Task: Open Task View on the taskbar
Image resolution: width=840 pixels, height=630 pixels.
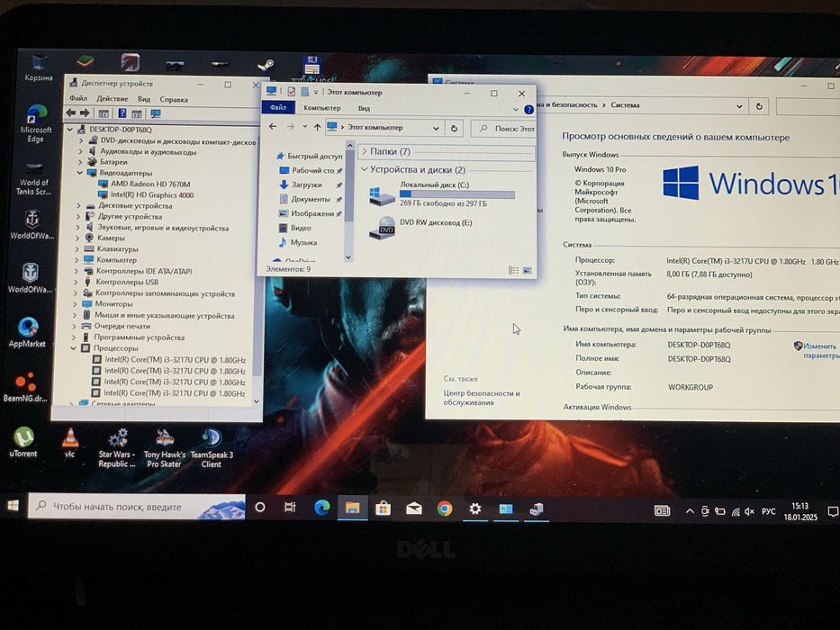Action: [290, 507]
